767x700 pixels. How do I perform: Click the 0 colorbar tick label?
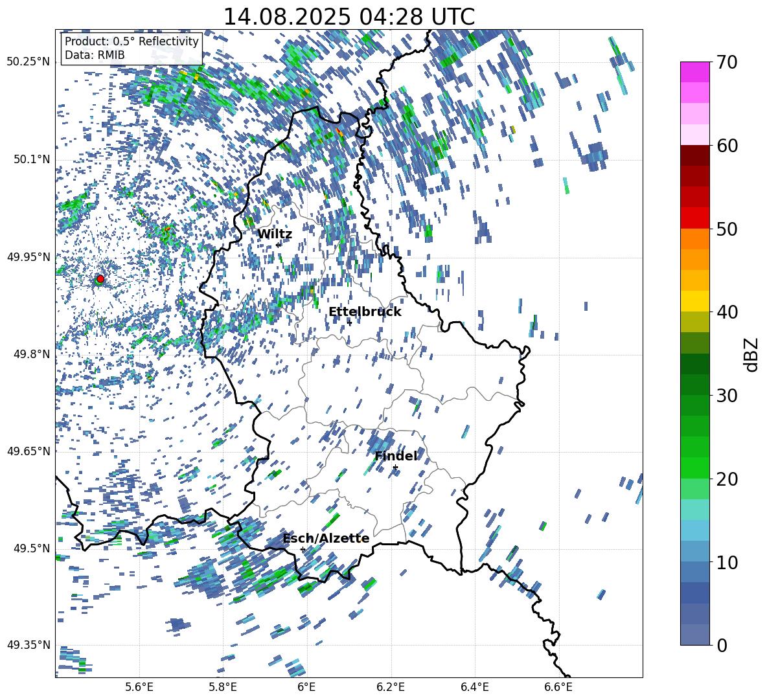722,645
